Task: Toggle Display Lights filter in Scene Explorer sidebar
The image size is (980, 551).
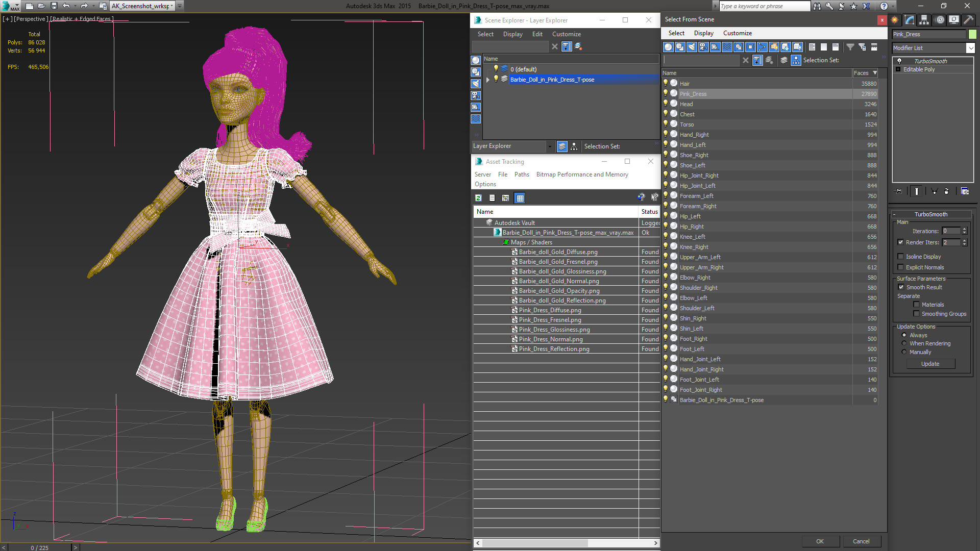Action: pos(476,84)
